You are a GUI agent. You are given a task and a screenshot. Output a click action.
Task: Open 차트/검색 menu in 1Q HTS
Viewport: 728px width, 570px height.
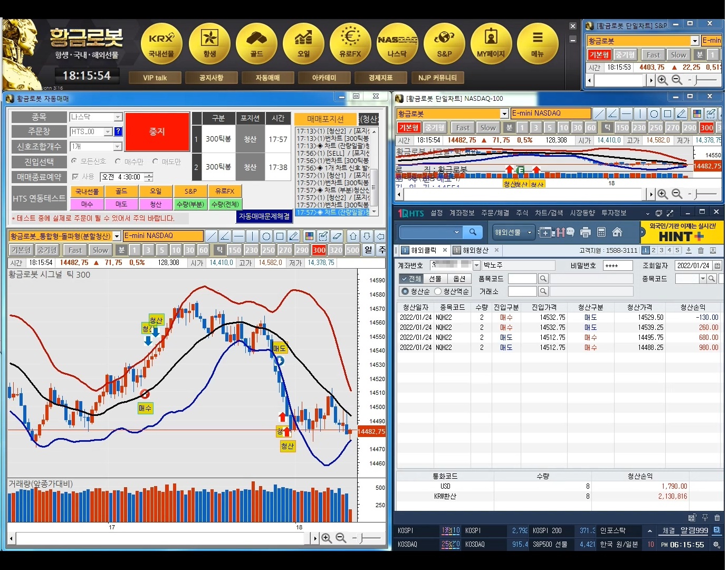tap(549, 213)
